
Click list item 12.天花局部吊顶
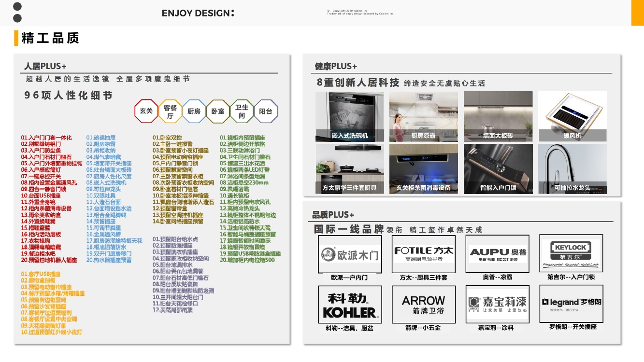click(x=172, y=310)
